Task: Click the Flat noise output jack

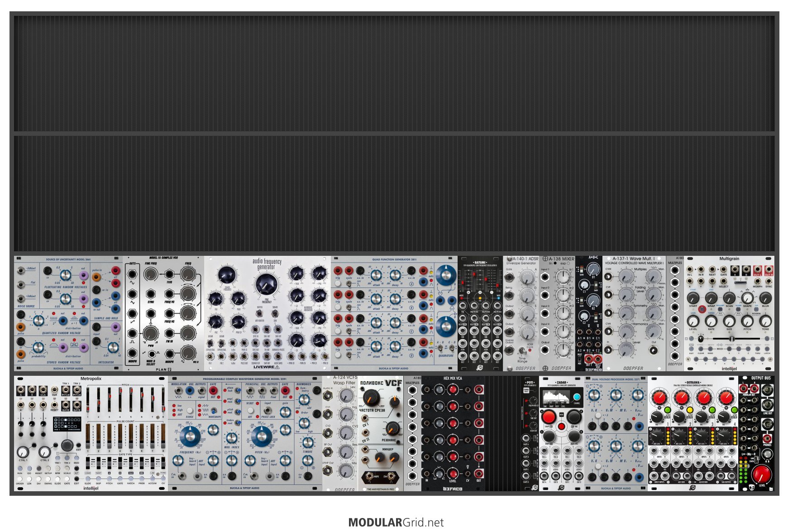Action: pyautogui.click(x=21, y=285)
